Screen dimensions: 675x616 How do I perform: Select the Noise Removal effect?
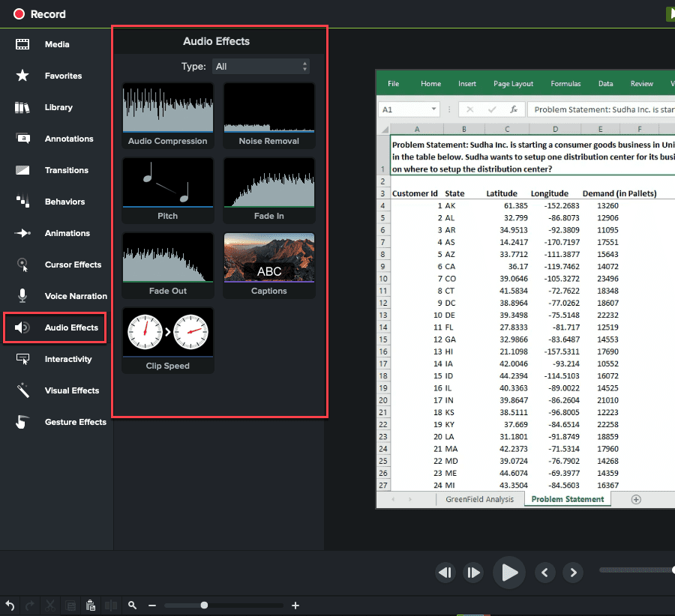pyautogui.click(x=268, y=115)
